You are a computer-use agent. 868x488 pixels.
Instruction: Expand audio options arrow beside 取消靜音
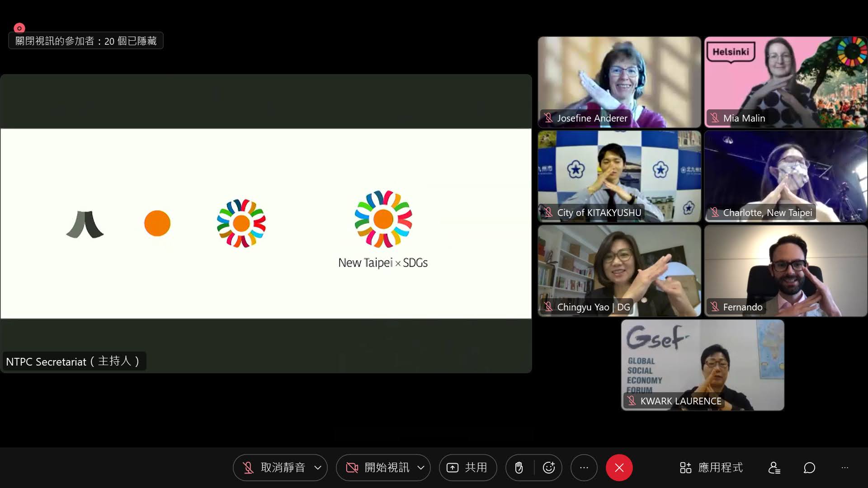point(318,468)
